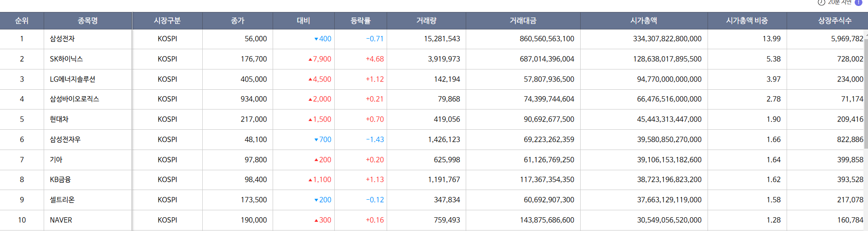This screenshot has height=231, width=868.
Task: Click trading value 687,014,396,004
Action: tap(547, 59)
